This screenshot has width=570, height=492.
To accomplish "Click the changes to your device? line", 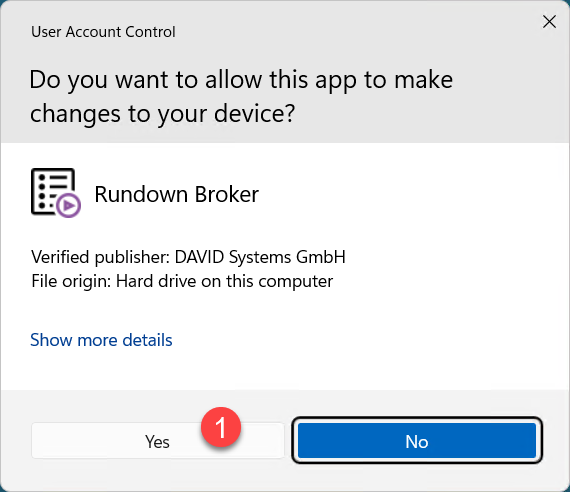I will click(x=162, y=114).
